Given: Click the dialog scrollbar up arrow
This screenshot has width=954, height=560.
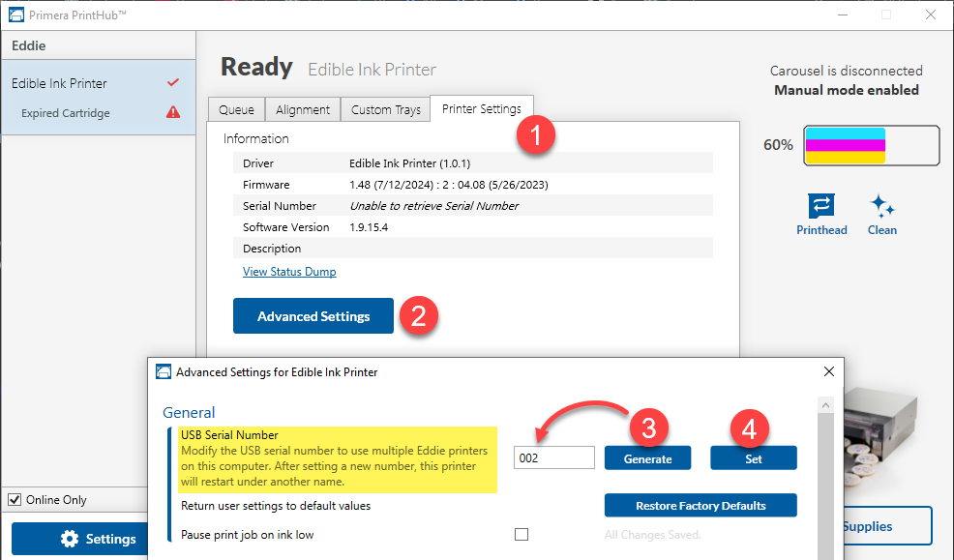Looking at the screenshot, I should pos(825,405).
